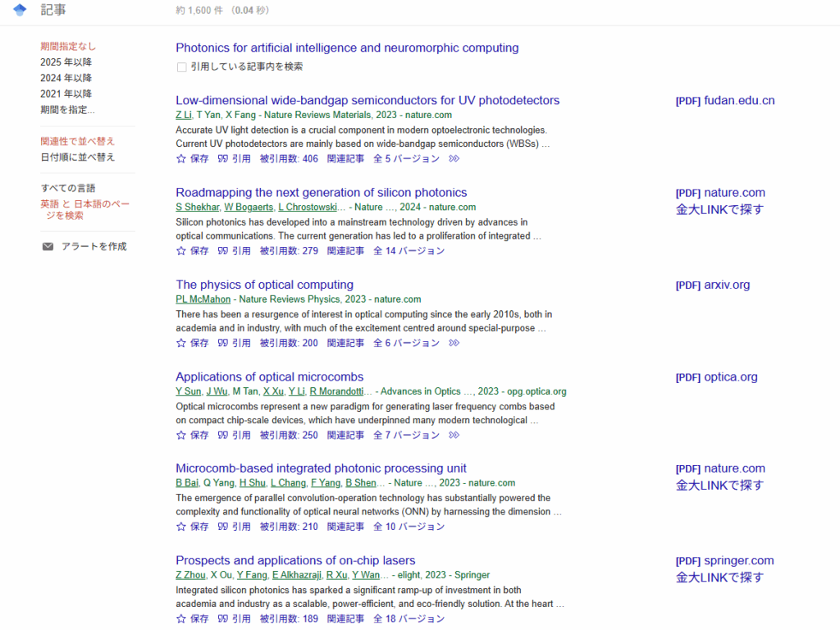Open 関連記事 for physics of optical computing
The image size is (840, 630).
[x=345, y=343]
